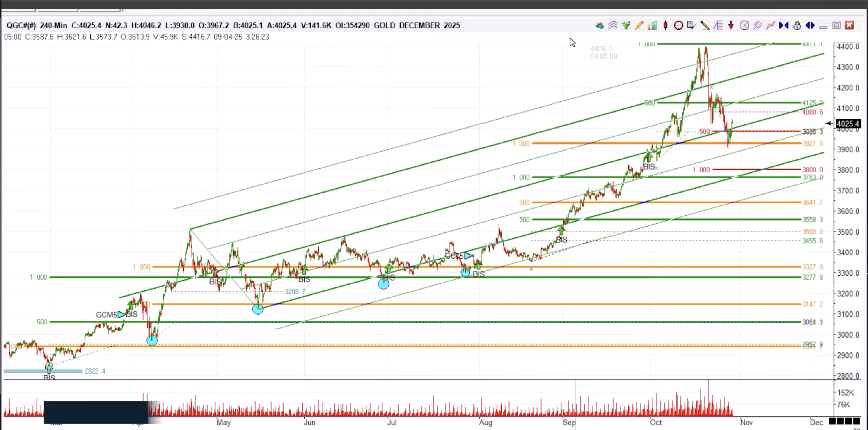Open the curved bands indicator tool
The height and width of the screenshot is (430, 868).
(x=613, y=26)
